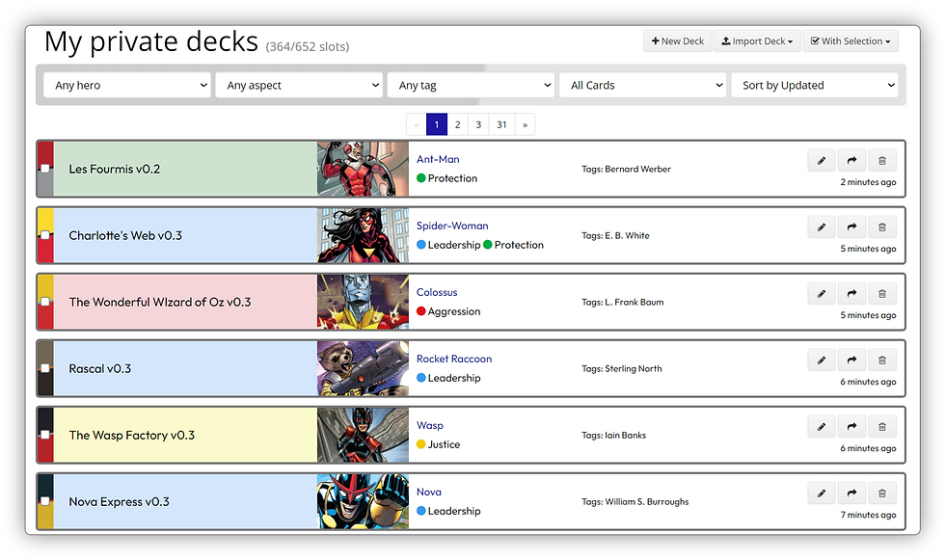Open the Any tag filter dropdown
The image size is (945, 560).
tap(471, 86)
